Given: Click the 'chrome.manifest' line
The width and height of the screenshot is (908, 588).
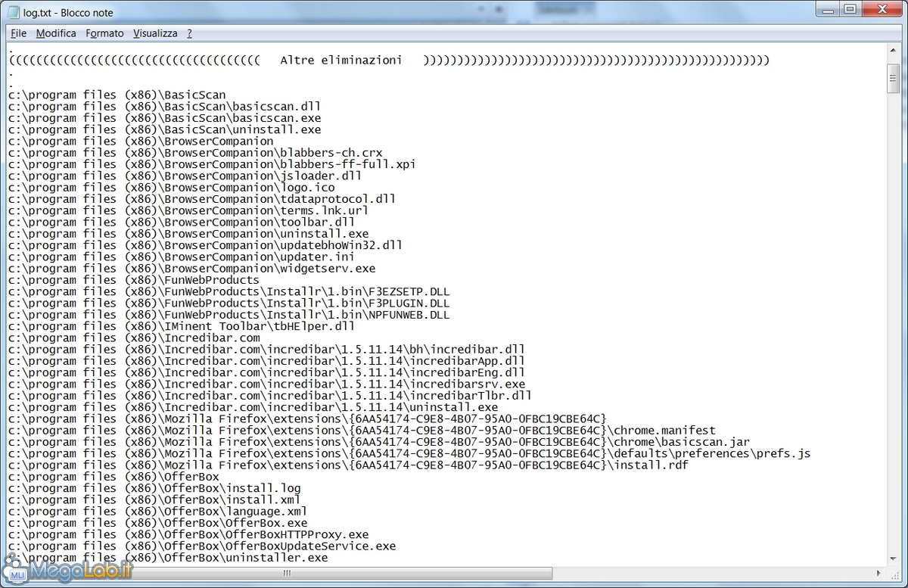Looking at the screenshot, I should 362,431.
